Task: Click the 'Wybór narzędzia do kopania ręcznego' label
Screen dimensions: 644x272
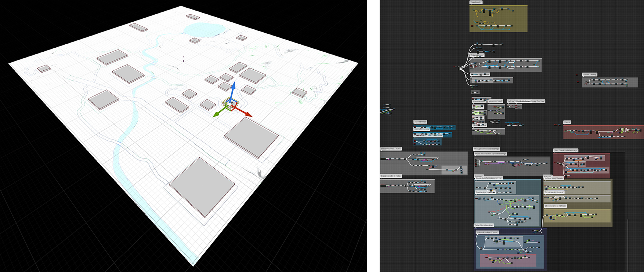Action: coord(491,154)
